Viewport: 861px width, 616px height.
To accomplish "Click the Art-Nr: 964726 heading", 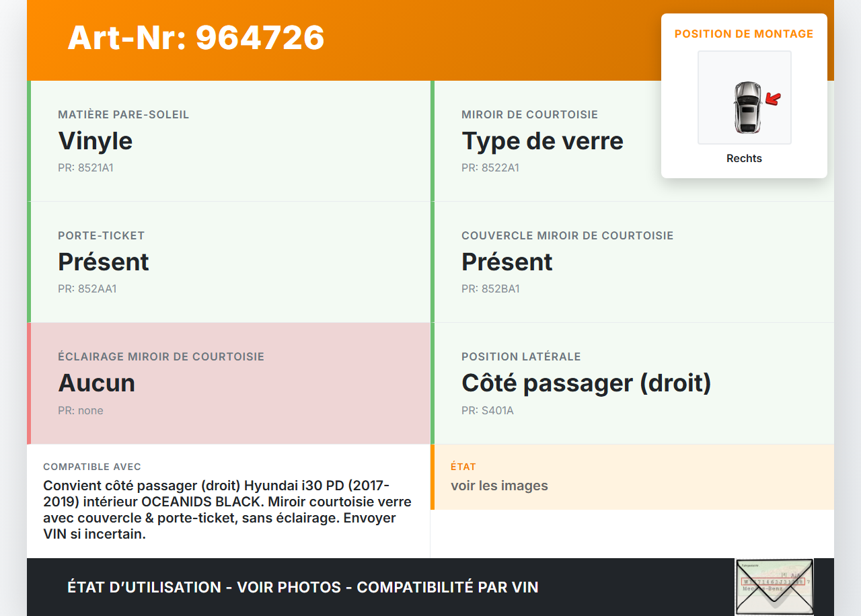I will pyautogui.click(x=196, y=38).
